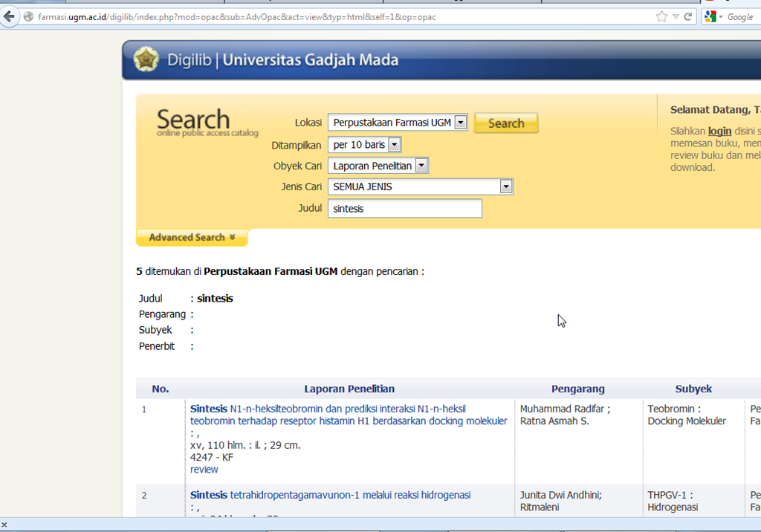The image size is (761, 532).
Task: Click the site identity globe icon
Action: tap(29, 17)
